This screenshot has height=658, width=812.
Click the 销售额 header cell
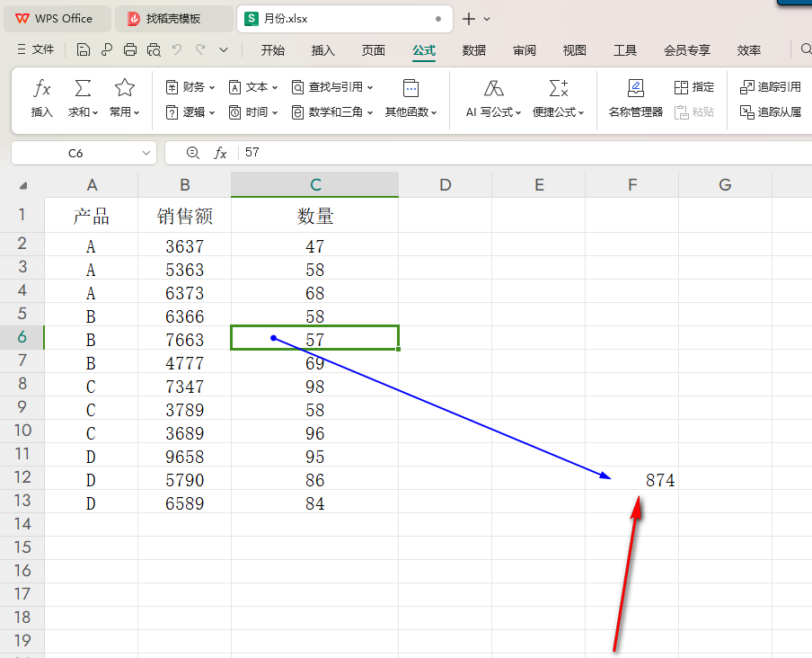[x=185, y=215]
